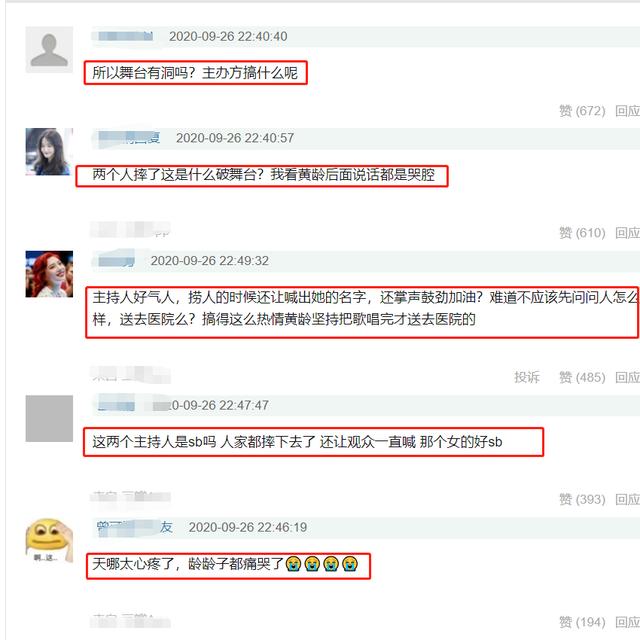Click the default gray silhouette avatar
The height and width of the screenshot is (640, 640).
(x=49, y=49)
